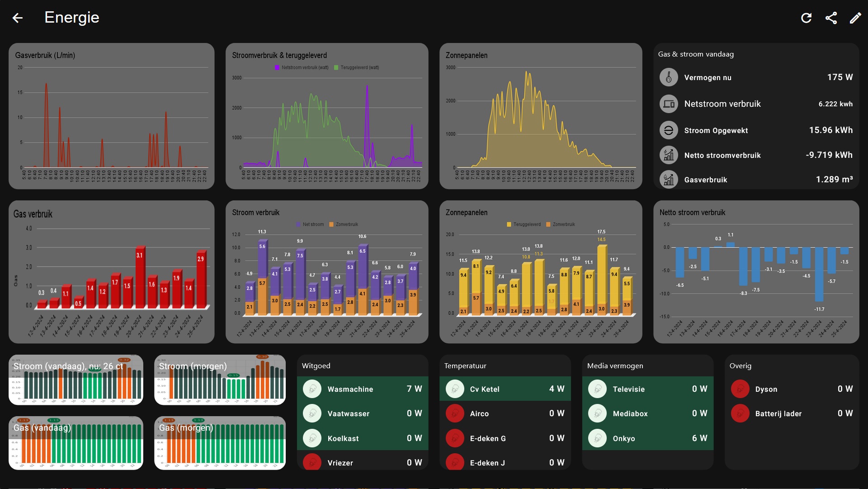Toggle Net stroom legend swatch
868x489 pixels.
coord(298,224)
